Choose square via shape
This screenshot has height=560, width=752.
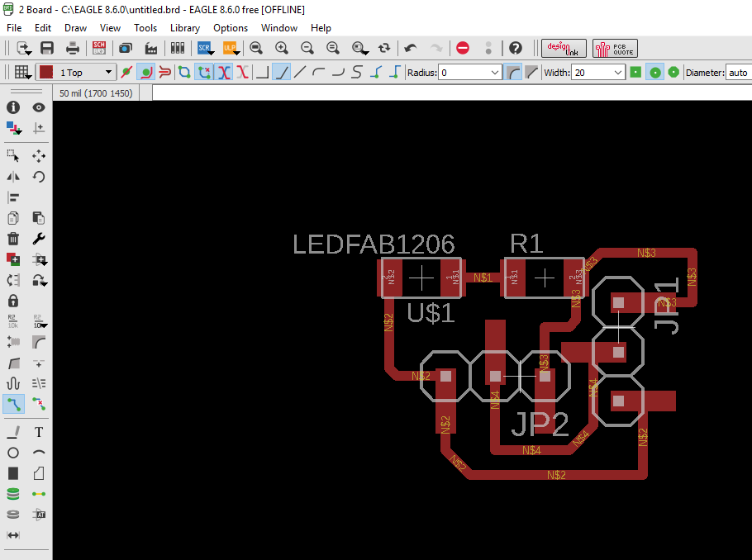click(x=635, y=73)
